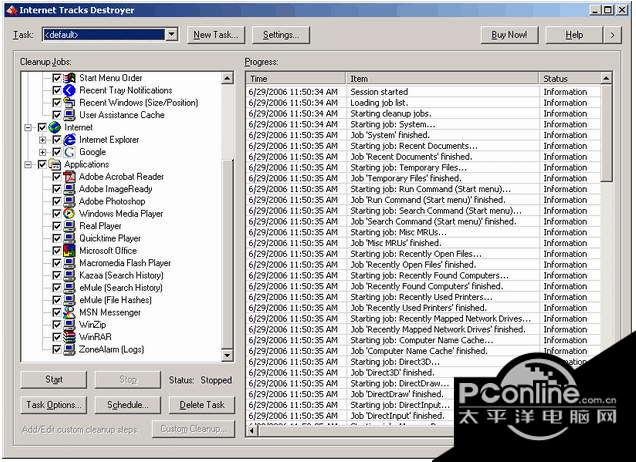
Task: Expand the Internet Explorer node
Action: tap(43, 140)
